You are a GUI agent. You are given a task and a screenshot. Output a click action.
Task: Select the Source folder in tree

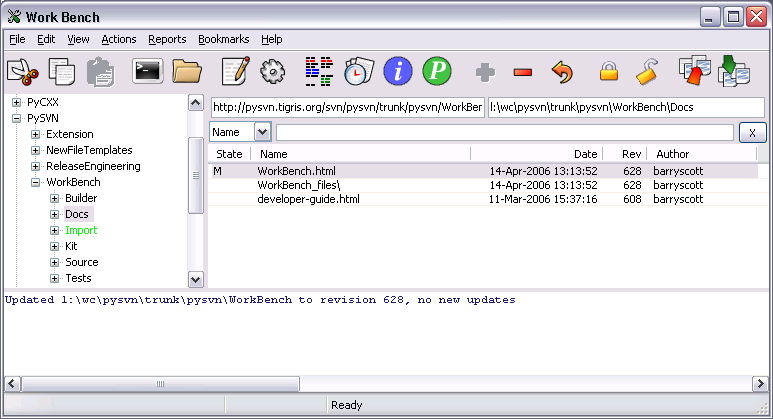coord(82,263)
